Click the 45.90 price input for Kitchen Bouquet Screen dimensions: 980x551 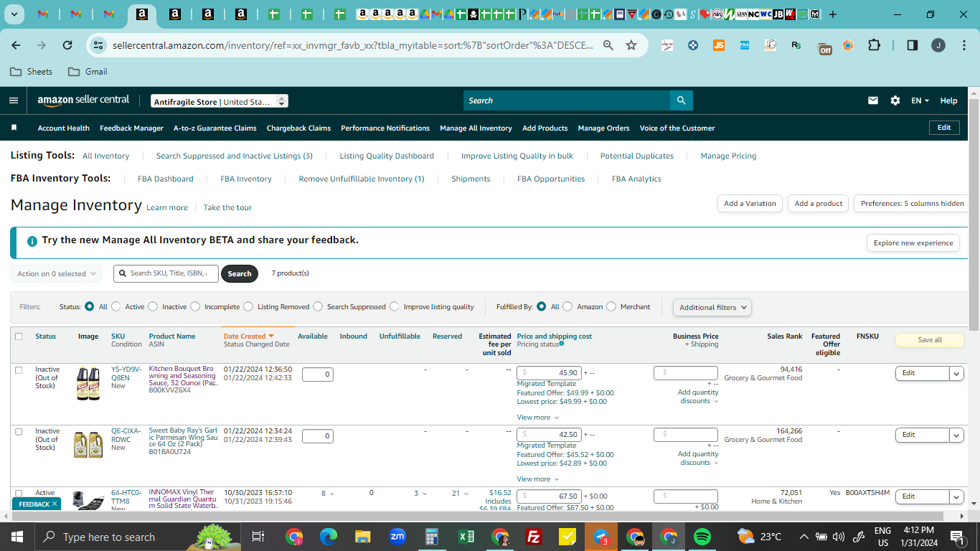coord(549,373)
